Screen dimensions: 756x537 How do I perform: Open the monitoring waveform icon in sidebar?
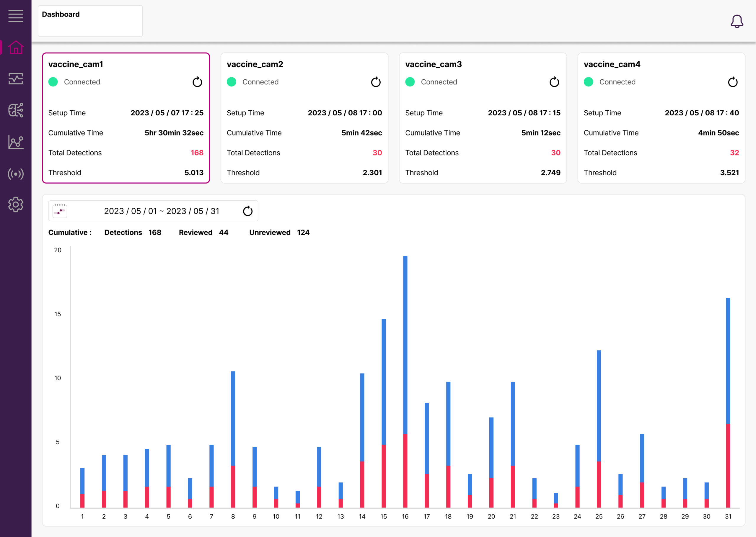(16, 79)
